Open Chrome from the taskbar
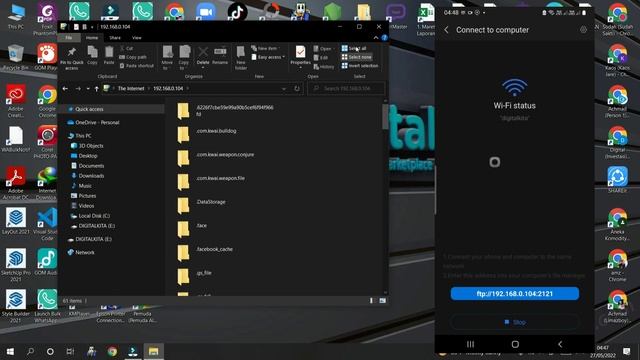The width and height of the screenshot is (640, 360). tap(112, 351)
